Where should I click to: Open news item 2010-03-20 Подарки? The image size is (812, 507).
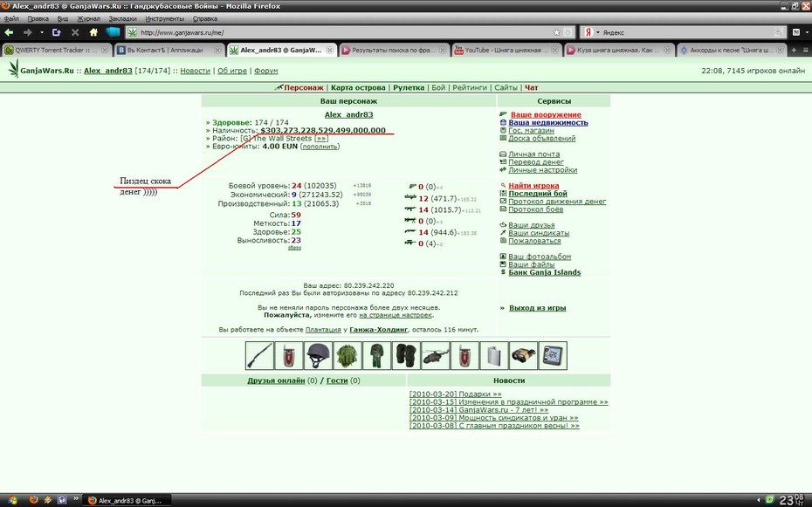[x=455, y=394]
